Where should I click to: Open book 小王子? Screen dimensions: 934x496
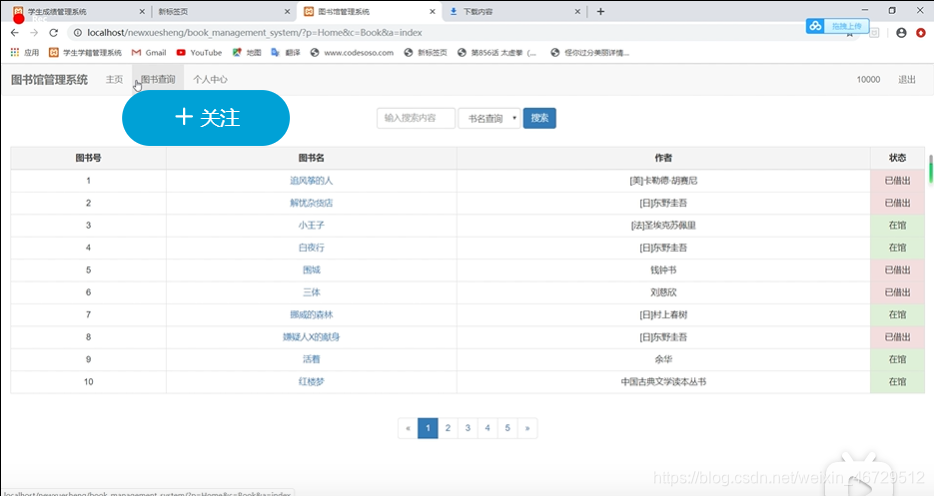312,225
